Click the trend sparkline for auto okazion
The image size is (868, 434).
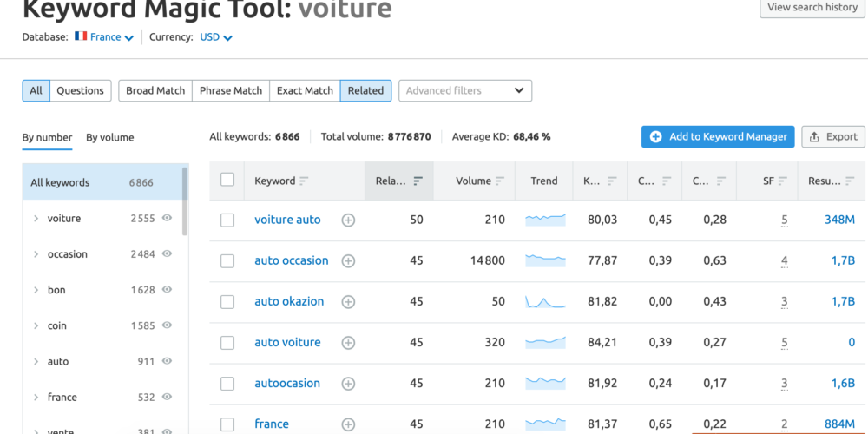(545, 302)
